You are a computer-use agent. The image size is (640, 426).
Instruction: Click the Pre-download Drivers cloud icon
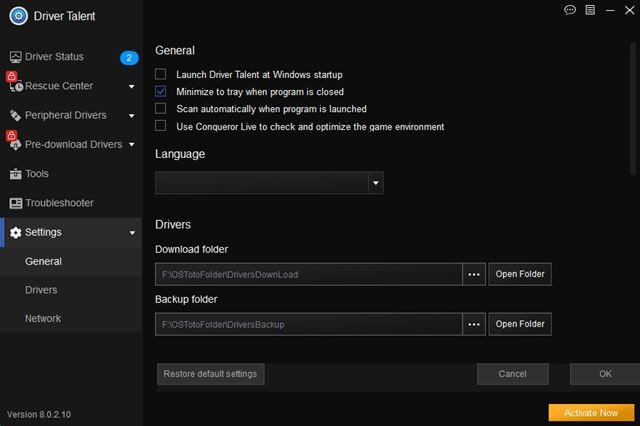point(16,145)
